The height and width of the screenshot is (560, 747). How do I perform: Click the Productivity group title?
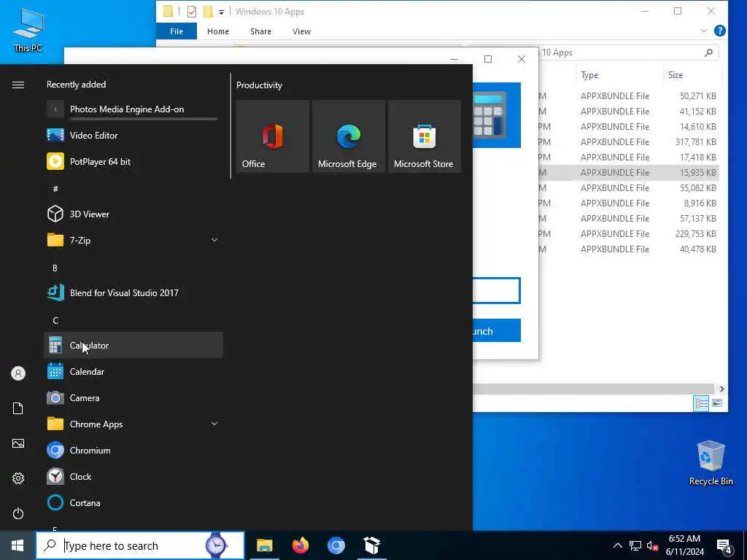click(x=259, y=85)
